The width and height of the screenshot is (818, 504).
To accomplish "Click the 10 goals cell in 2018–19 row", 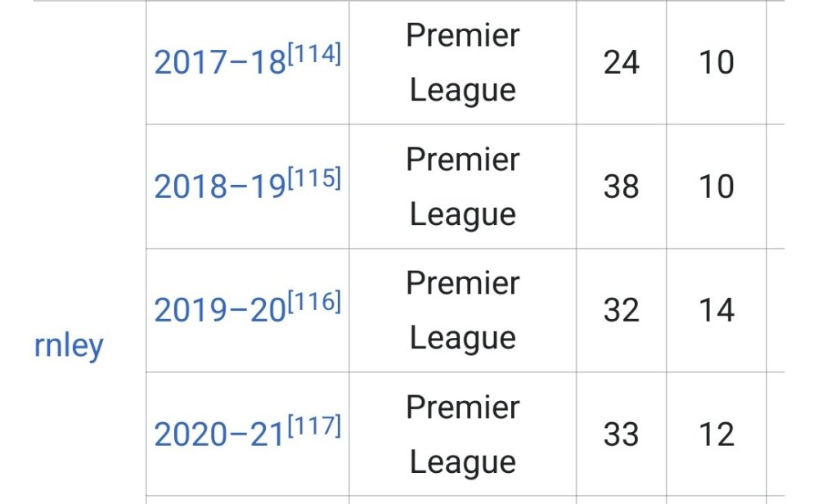I will pyautogui.click(x=716, y=187).
